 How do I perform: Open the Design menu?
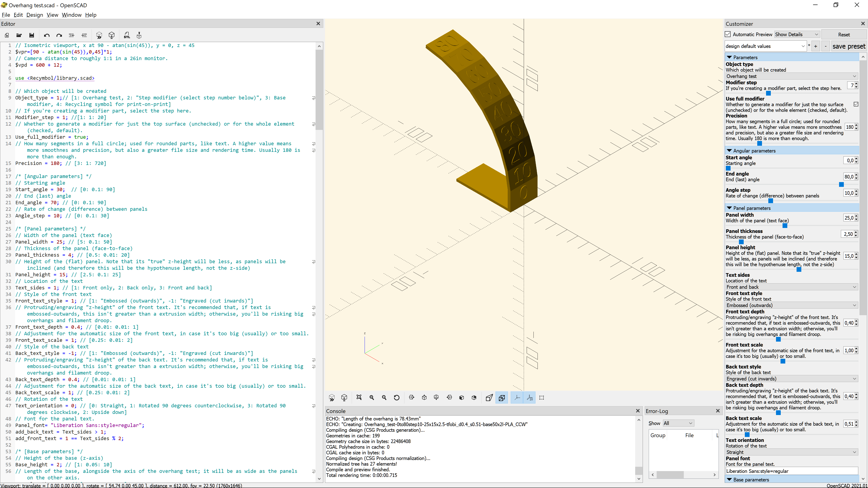point(35,15)
